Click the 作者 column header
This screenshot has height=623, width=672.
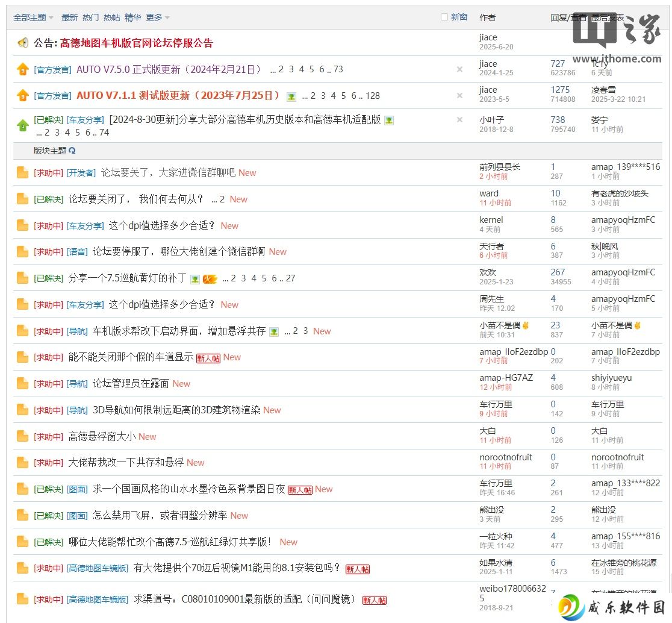point(488,17)
